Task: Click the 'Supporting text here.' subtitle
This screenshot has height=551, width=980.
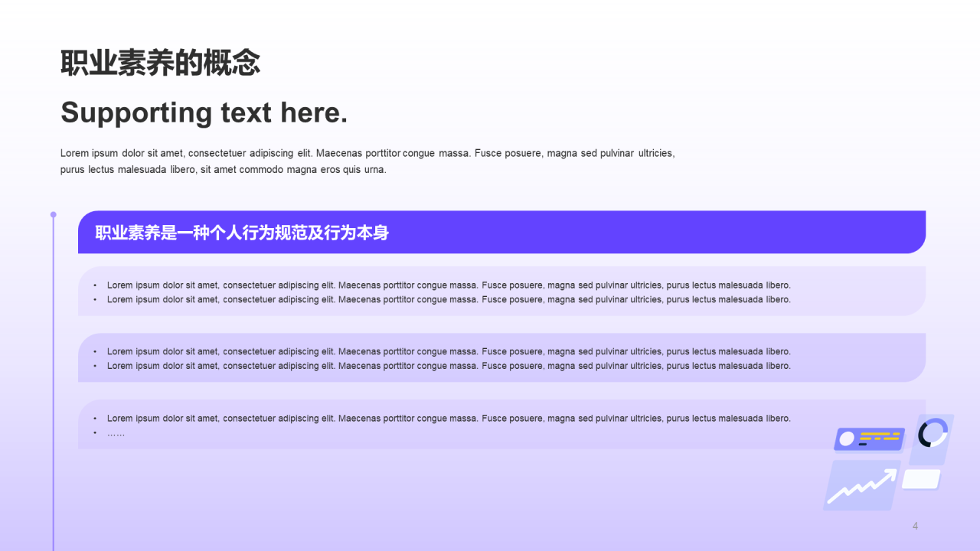Action: click(x=204, y=112)
